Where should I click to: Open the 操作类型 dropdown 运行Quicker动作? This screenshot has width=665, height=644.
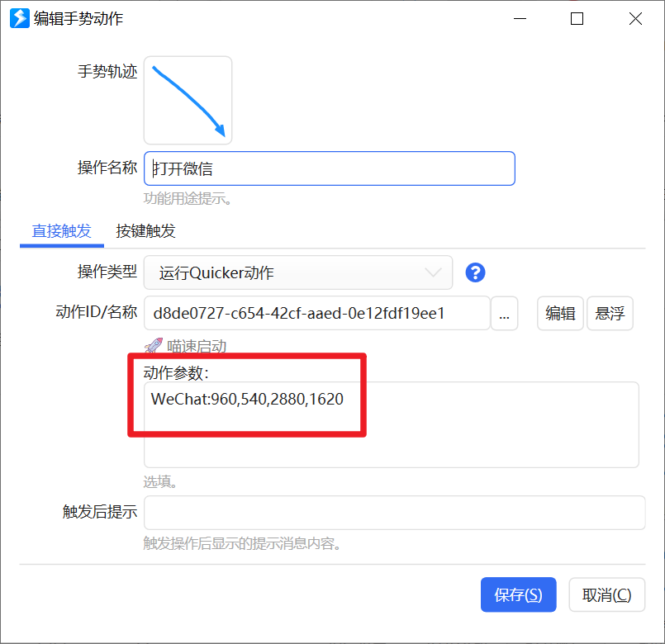click(x=298, y=272)
